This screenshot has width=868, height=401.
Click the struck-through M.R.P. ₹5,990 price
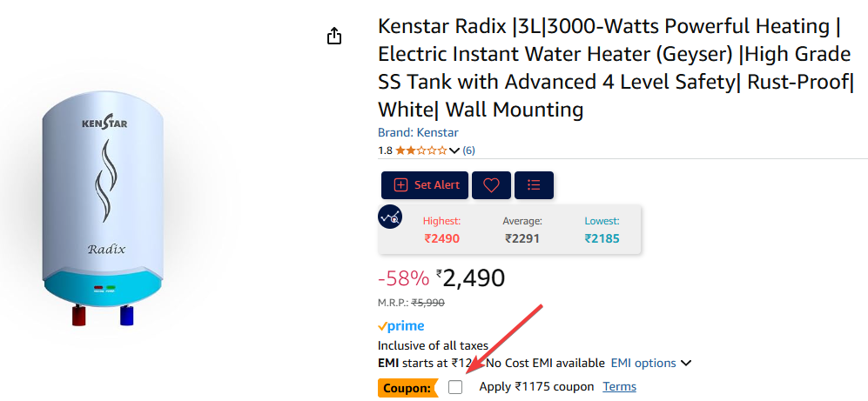[x=427, y=303]
